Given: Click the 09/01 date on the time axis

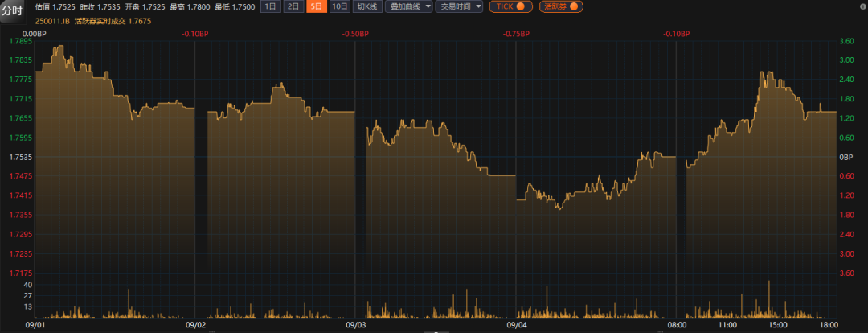Looking at the screenshot, I should tap(35, 325).
